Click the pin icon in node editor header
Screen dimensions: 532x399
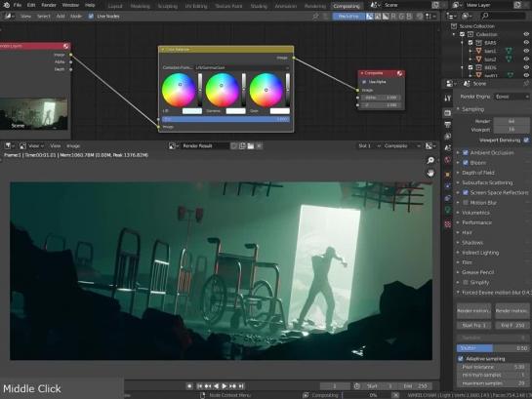coord(315,16)
